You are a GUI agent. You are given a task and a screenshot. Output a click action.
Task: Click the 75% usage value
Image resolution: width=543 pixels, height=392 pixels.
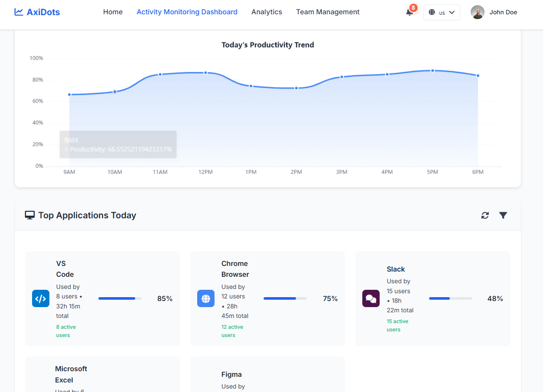point(330,298)
